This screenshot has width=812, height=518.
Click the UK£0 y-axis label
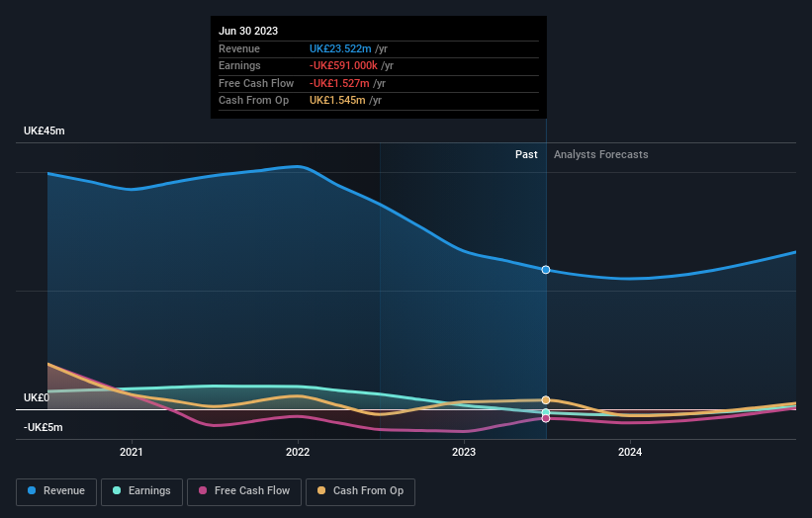point(37,397)
